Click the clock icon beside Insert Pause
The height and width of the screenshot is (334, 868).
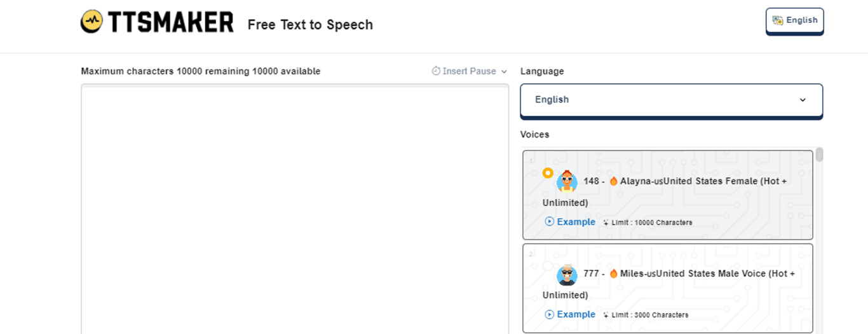point(436,71)
